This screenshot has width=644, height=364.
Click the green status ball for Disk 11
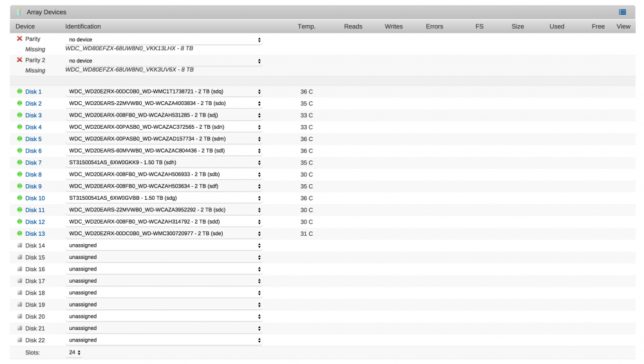[x=19, y=209]
